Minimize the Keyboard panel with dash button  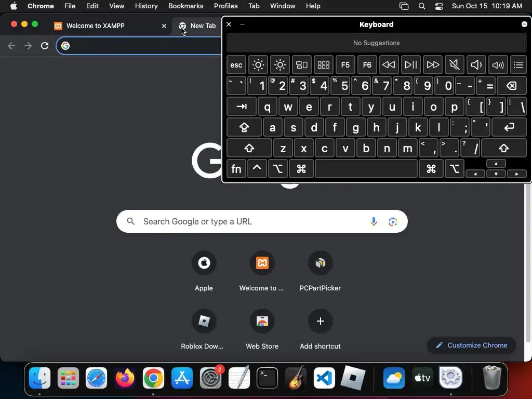(242, 24)
